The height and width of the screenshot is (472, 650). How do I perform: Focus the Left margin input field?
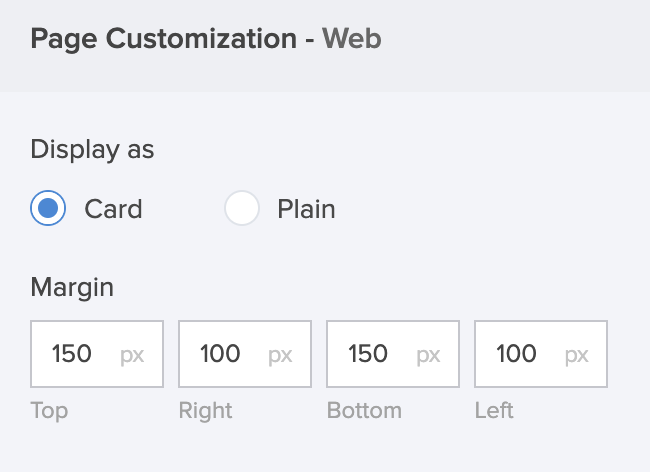(517, 354)
